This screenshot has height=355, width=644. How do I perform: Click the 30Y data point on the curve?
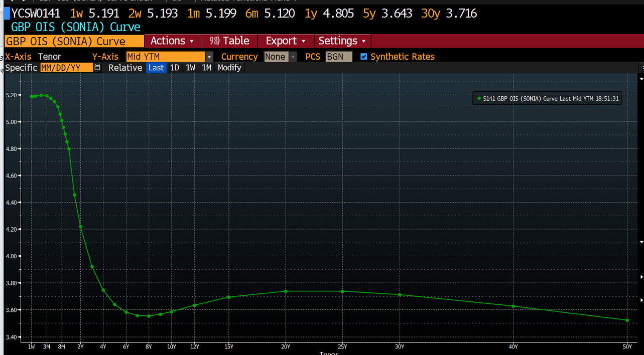click(x=400, y=295)
